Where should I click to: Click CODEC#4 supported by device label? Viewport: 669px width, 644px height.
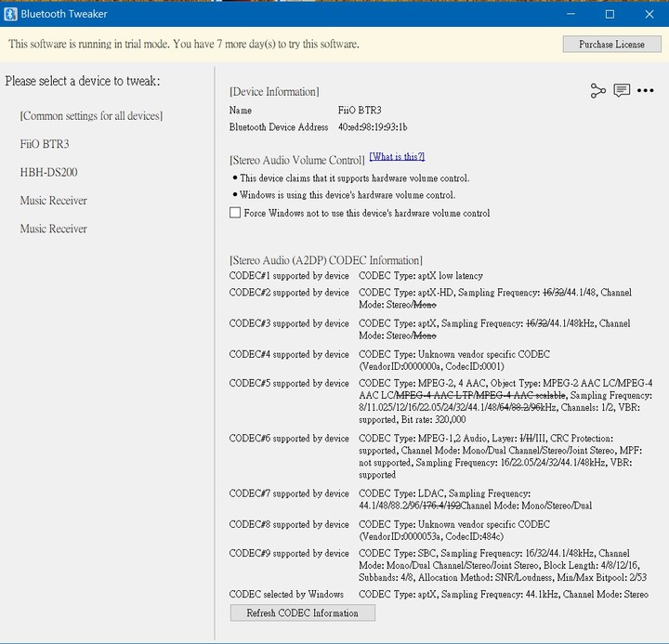click(x=289, y=354)
